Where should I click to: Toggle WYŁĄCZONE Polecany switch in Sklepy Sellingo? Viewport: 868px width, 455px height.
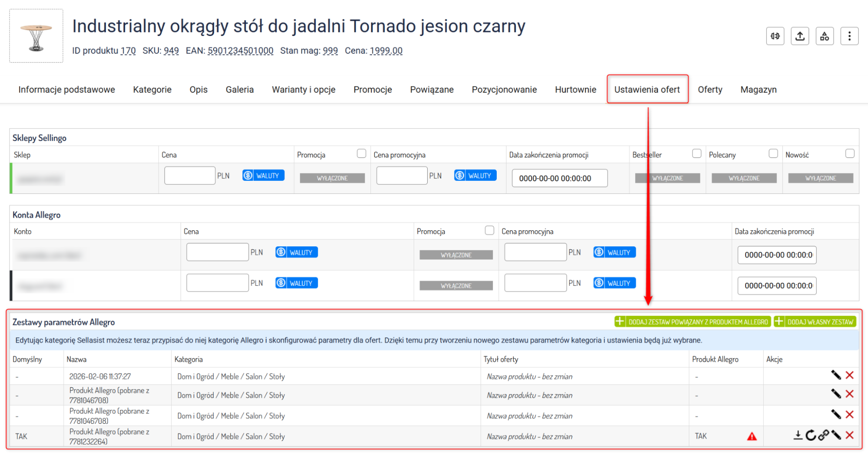[x=744, y=178]
